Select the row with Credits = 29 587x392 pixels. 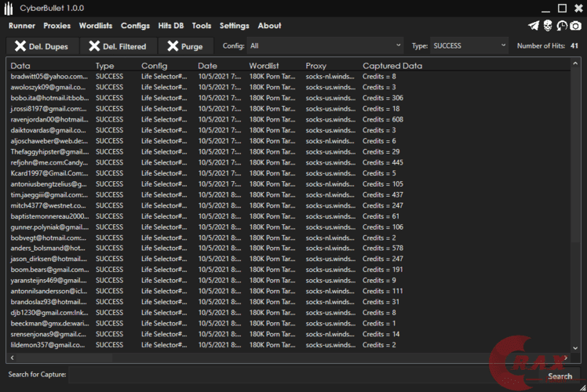(288, 152)
